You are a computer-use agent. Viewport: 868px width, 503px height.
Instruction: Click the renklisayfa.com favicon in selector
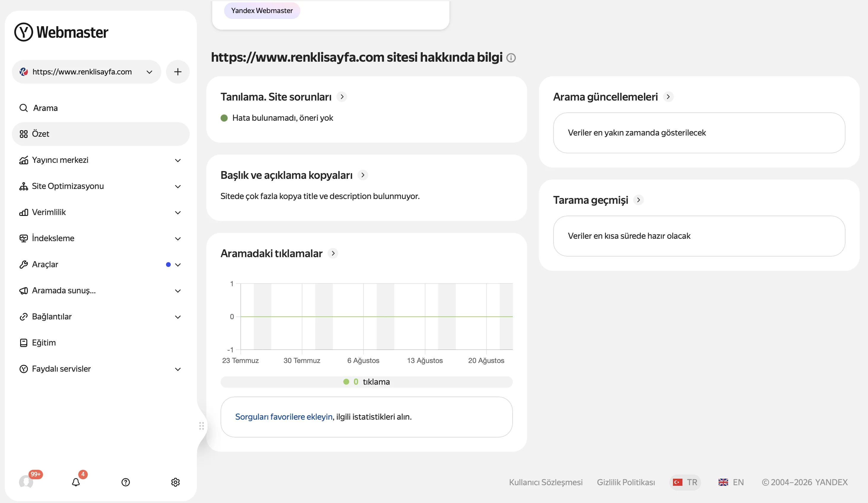(23, 72)
